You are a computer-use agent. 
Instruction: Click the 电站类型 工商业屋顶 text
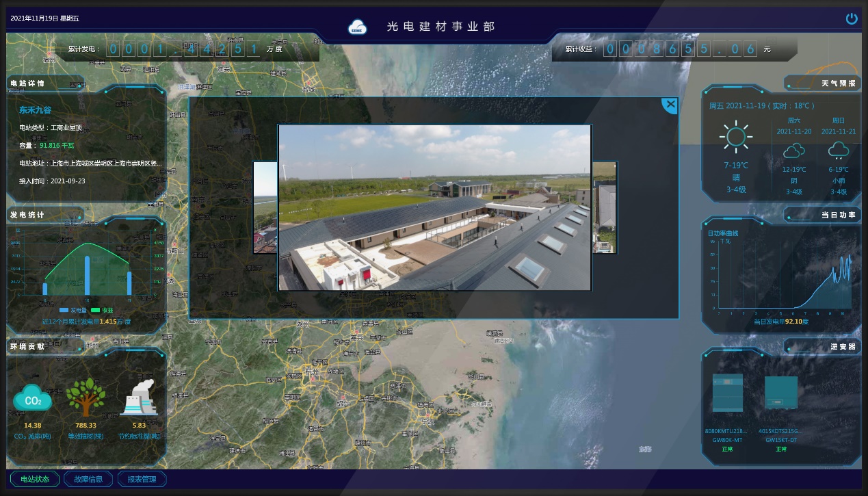tap(51, 128)
